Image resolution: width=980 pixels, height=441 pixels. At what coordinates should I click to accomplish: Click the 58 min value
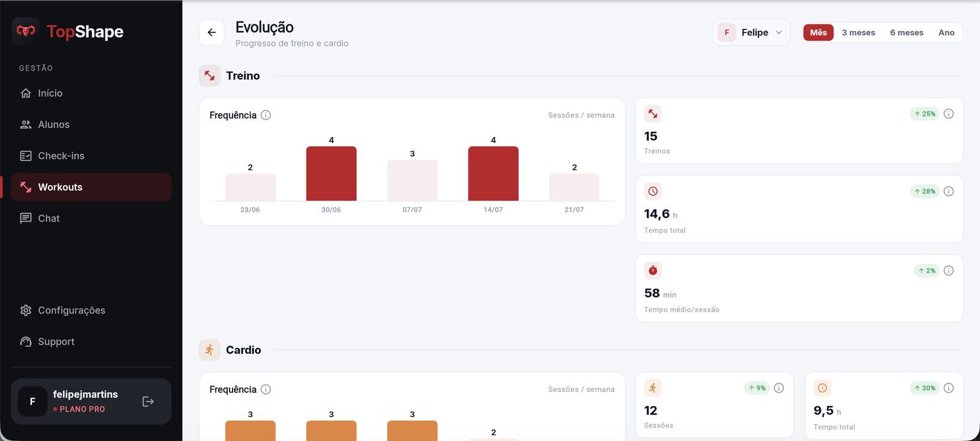click(x=660, y=293)
